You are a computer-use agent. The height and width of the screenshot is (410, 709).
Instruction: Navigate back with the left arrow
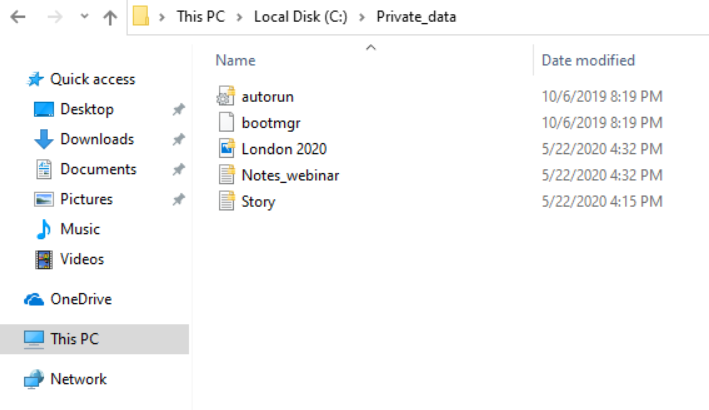click(18, 18)
